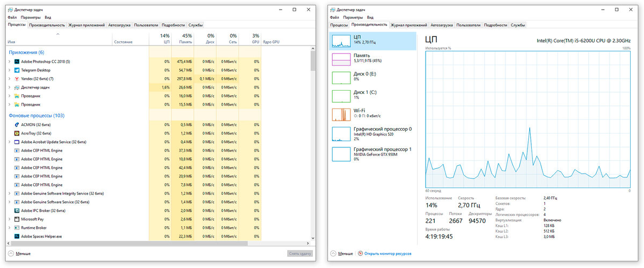
Task: Click the Приложения (6) group heading
Action: (26, 53)
